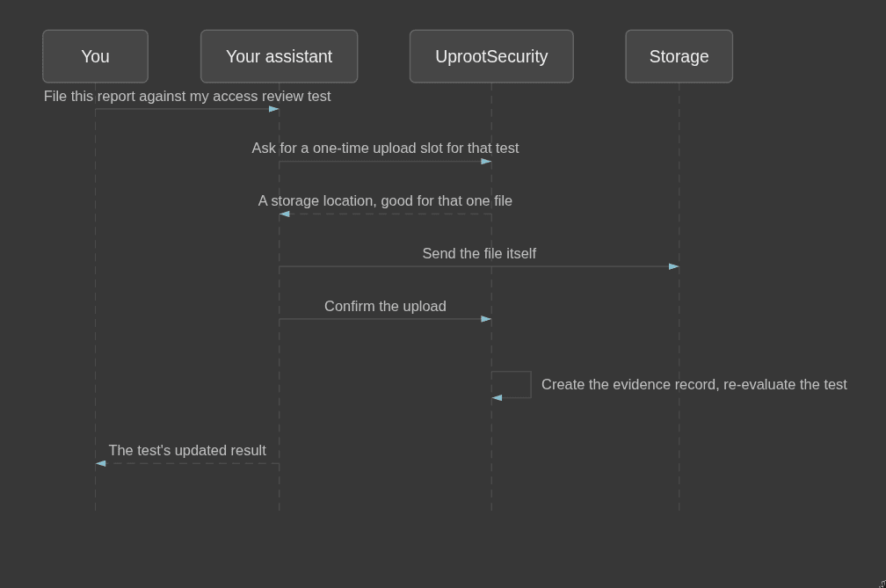
Task: Click the dashed return arrowhead for storage location
Action: coord(284,214)
